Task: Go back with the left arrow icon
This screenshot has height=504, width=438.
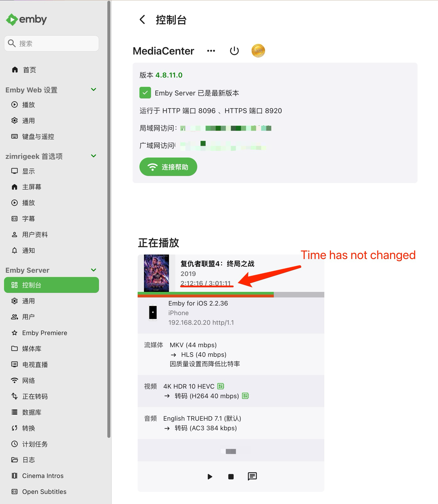Action: 142,19
